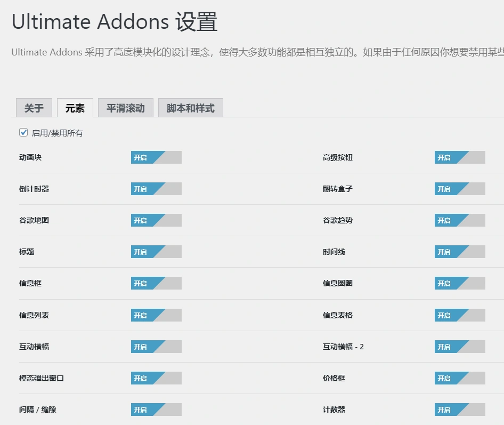Toggle the 信息圆圈 element
This screenshot has width=504, height=425.
[x=459, y=283]
